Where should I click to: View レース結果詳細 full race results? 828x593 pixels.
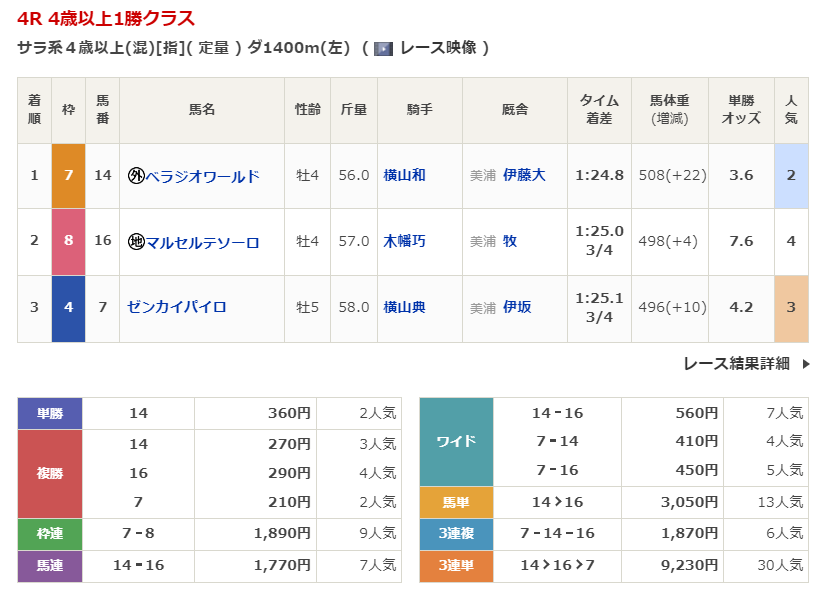coord(736,364)
